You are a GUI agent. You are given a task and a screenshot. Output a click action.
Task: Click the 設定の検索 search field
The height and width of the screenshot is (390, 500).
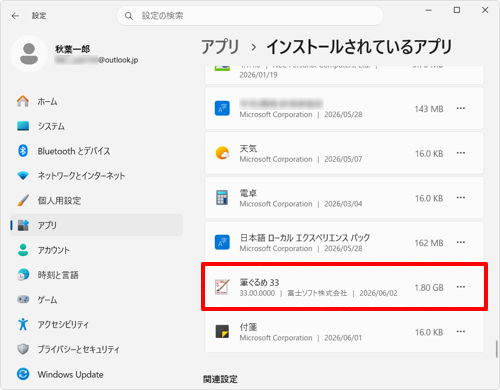250,16
